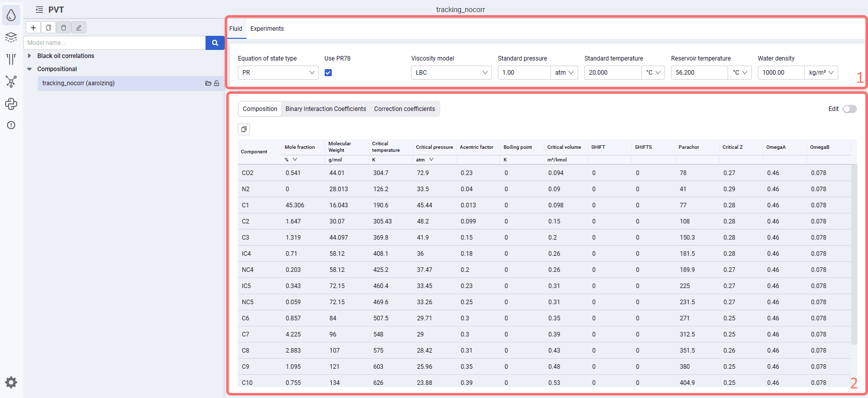The height and width of the screenshot is (398, 868).
Task: Open the Mole fraction % unit dropdown
Action: pos(291,159)
